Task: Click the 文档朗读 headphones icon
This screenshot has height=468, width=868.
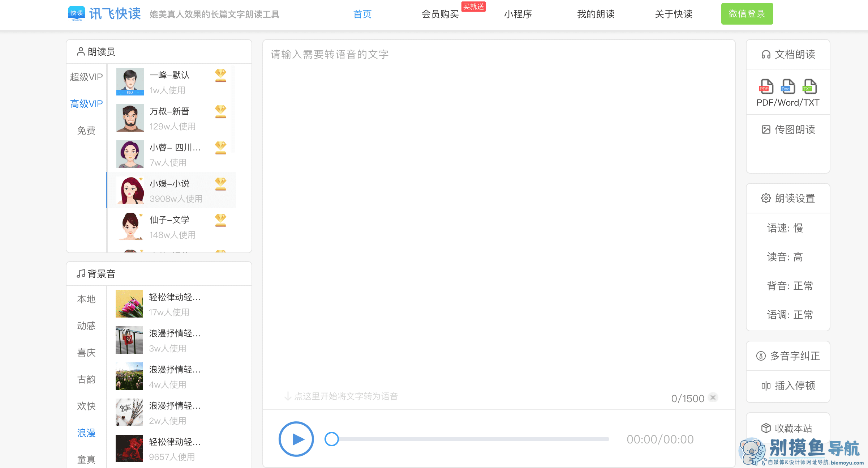Action: [x=766, y=54]
